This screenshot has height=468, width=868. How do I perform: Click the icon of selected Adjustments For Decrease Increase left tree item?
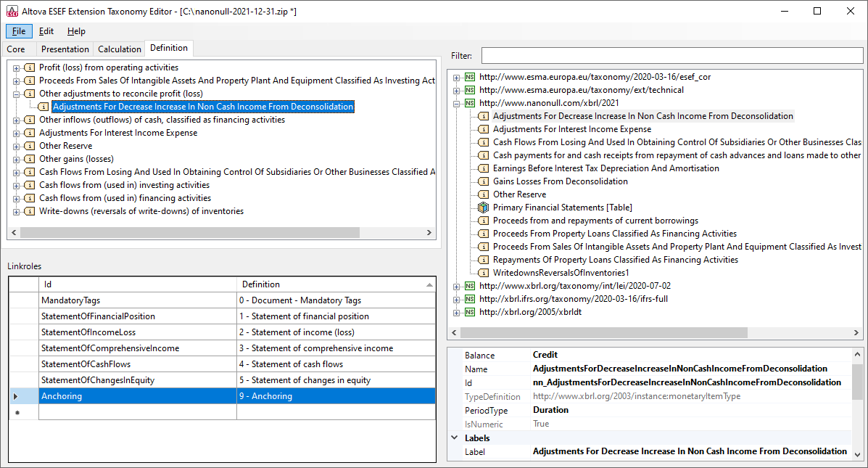(44, 107)
